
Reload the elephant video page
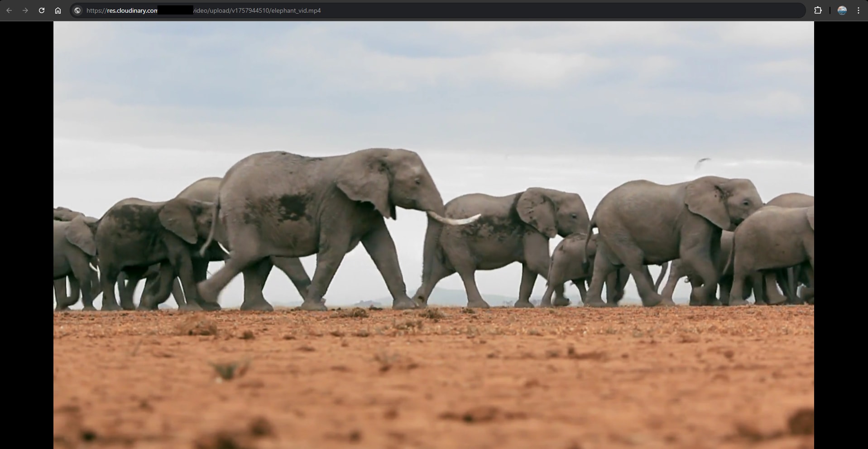point(42,10)
